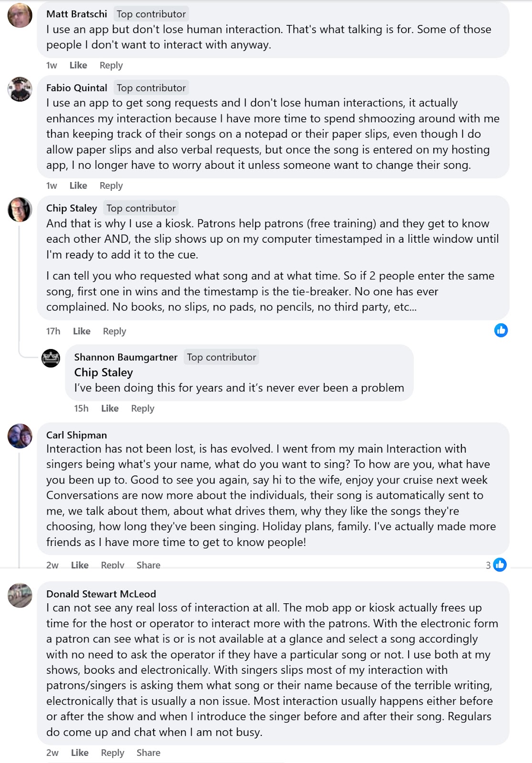Screen dimensions: 532x763
Task: Open Chip Staley's profile photo
Action: (x=20, y=209)
